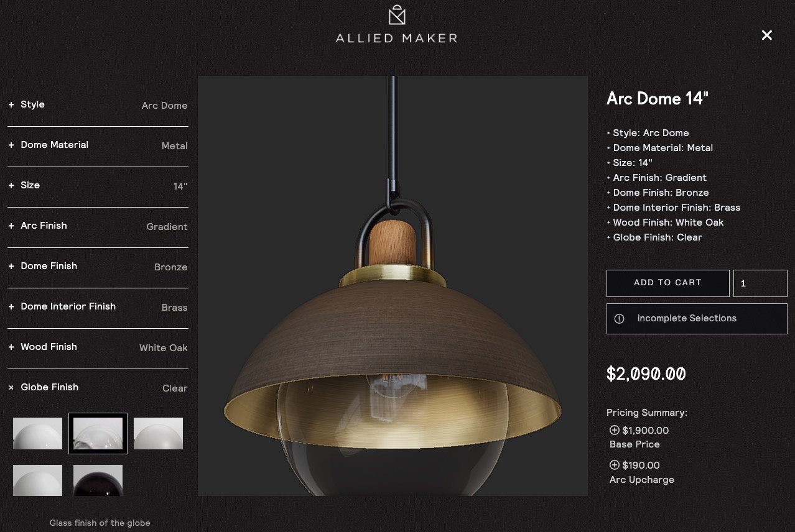Open the Arc Finish Gradient section
The image size is (795, 532).
point(98,226)
